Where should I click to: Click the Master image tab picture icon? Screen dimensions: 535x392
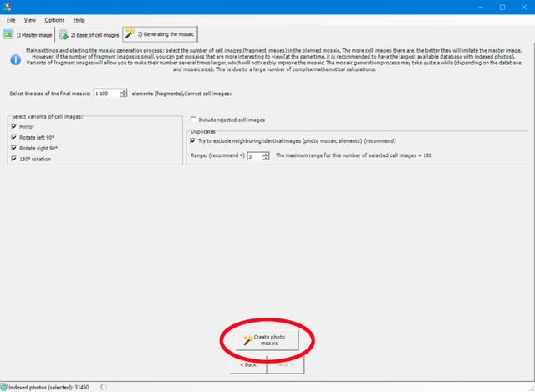tap(8, 34)
